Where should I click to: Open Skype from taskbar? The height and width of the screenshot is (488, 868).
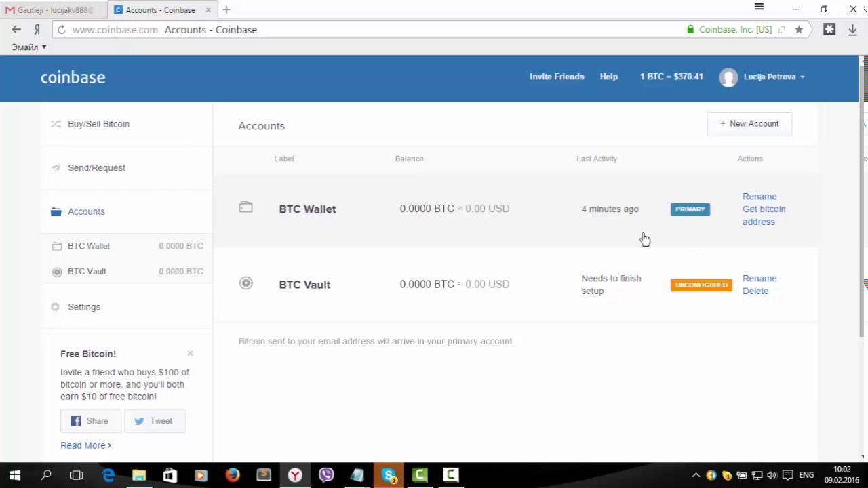tap(389, 475)
